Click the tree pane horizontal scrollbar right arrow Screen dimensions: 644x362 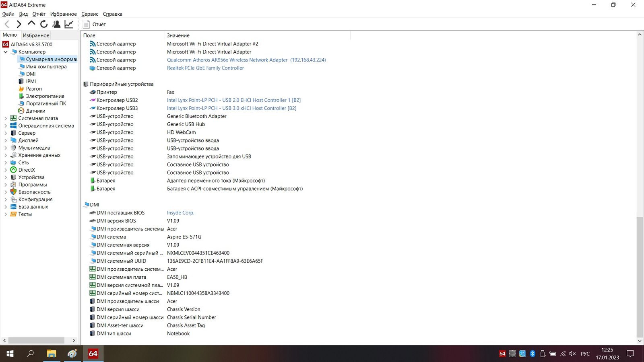[x=74, y=340]
